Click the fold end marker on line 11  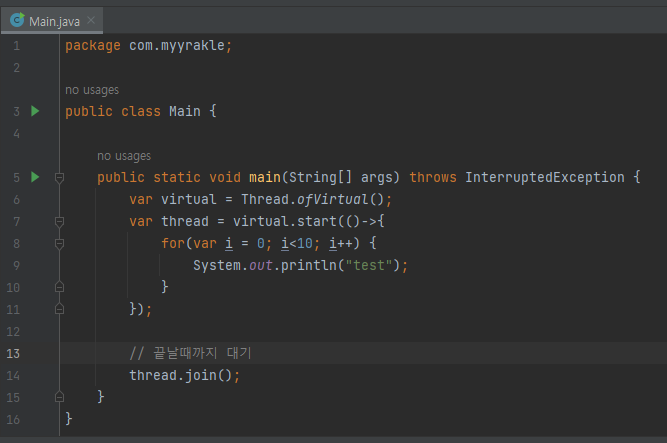point(59,309)
